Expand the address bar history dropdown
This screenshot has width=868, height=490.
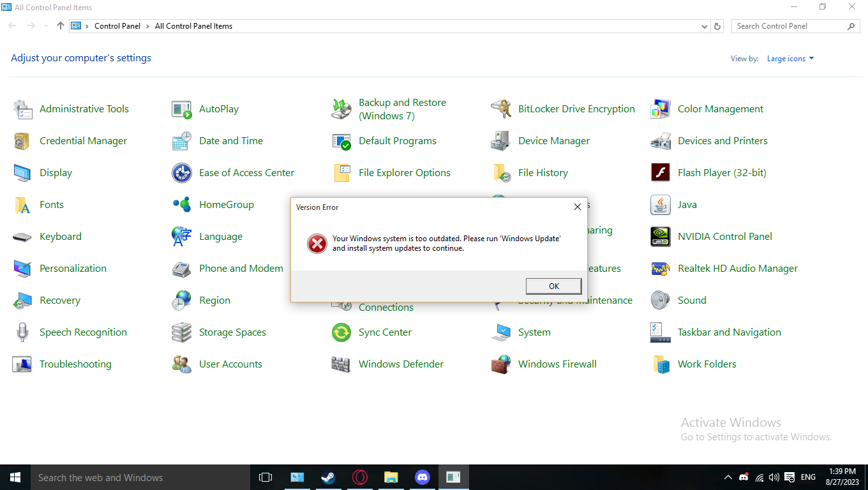pos(705,26)
